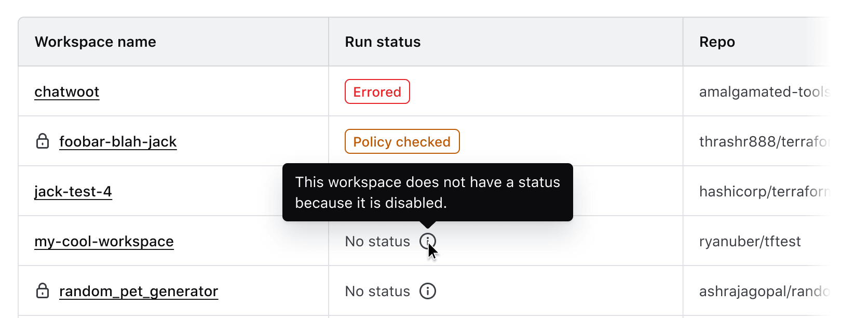Select the Policy checked badge for foobar-blah-jack
This screenshot has width=868, height=318.
tap(402, 141)
